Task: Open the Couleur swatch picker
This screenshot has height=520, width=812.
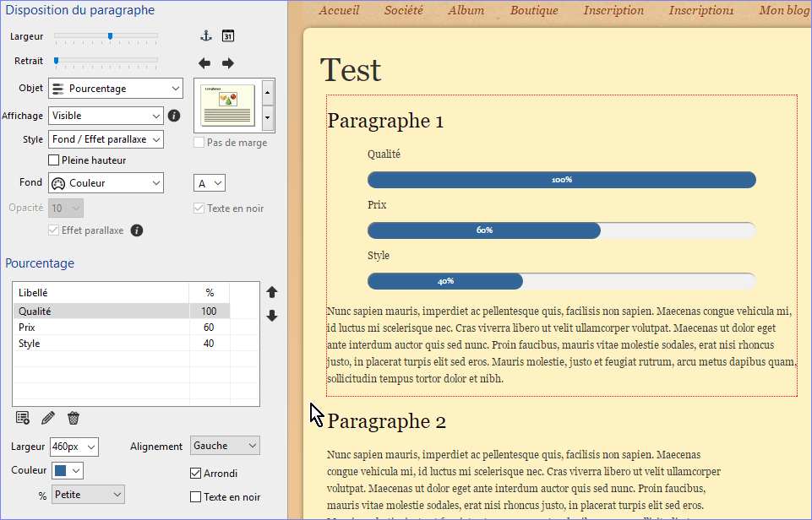Action: (x=68, y=470)
